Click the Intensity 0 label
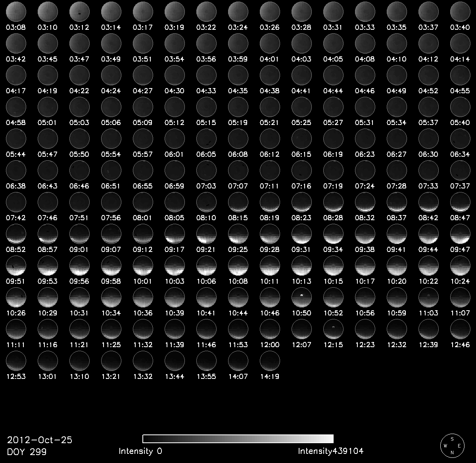This screenshot has height=463, width=476. click(140, 451)
